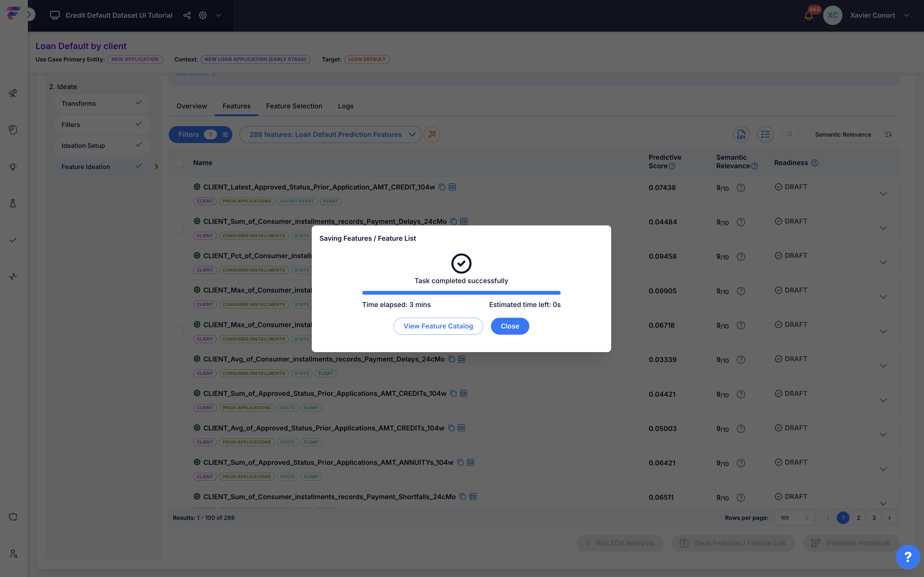924x577 pixels.
Task: Click the share icon next to catalog name
Action: coord(187,15)
